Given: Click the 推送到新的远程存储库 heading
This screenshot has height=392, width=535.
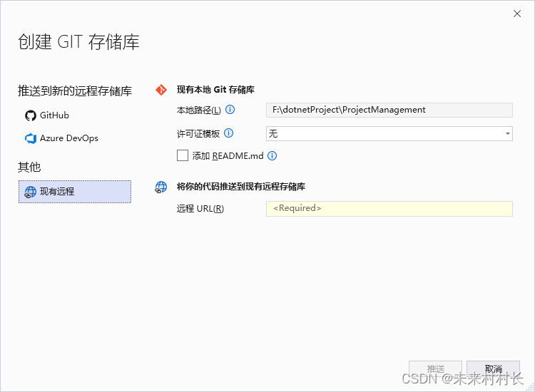Looking at the screenshot, I should tap(75, 91).
